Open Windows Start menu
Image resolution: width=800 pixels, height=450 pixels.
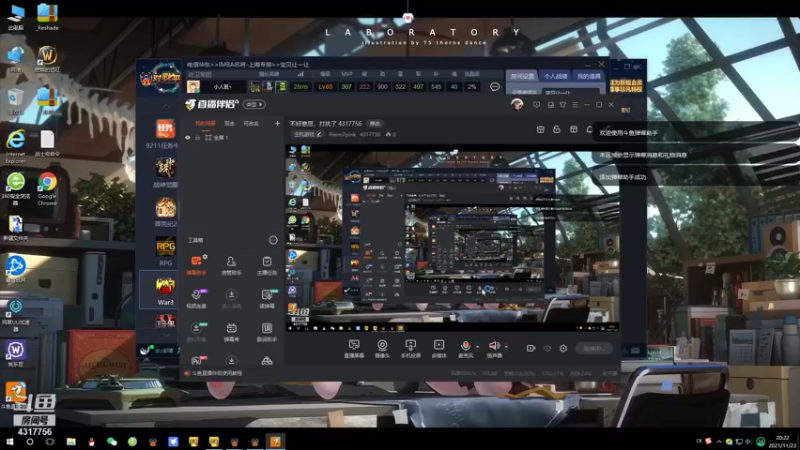(x=9, y=442)
